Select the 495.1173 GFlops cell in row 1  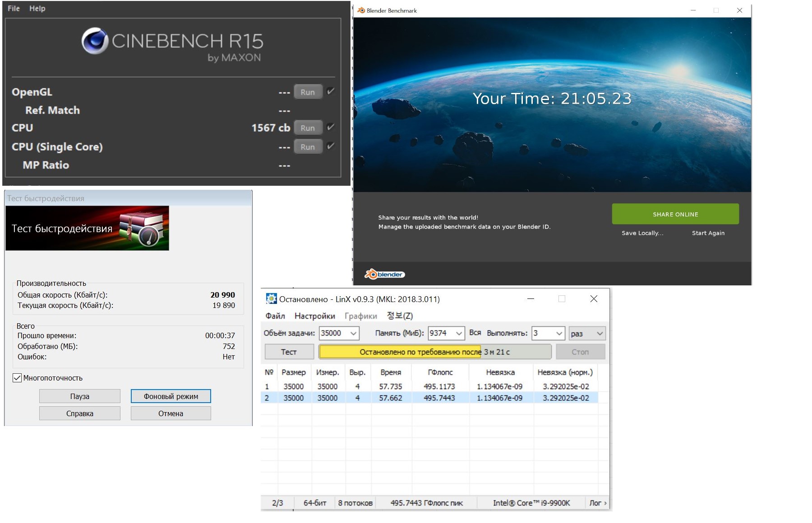pos(439,386)
